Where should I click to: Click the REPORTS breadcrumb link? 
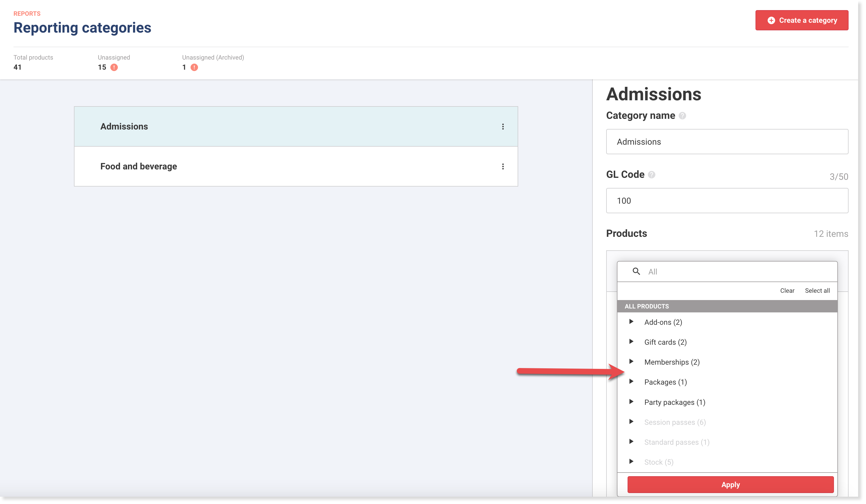27,14
